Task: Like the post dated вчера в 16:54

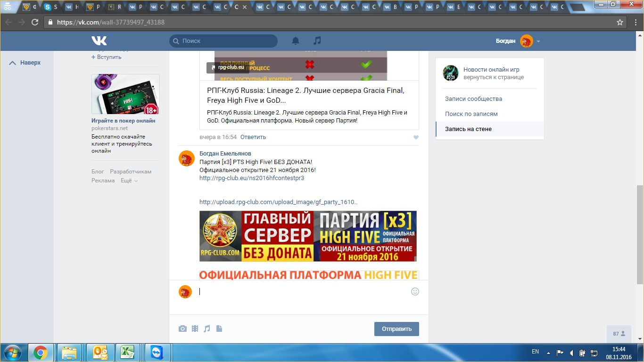Action: click(416, 137)
